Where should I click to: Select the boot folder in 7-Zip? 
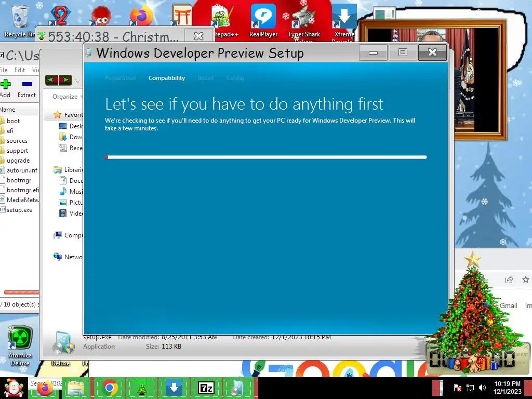[10, 121]
